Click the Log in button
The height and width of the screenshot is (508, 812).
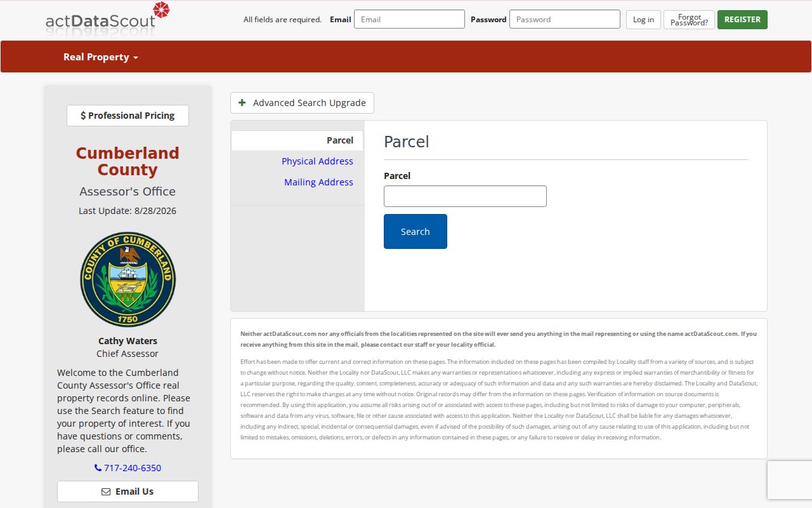(x=643, y=20)
